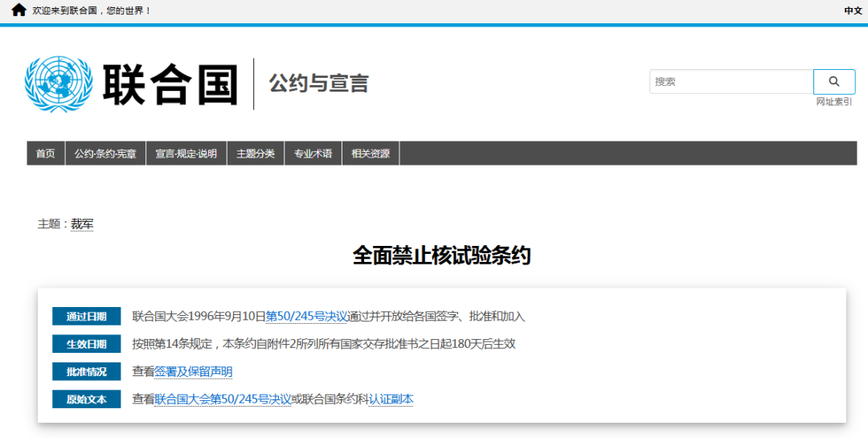Click the 全面禁止核试验条约 page heading
This screenshot has width=868, height=438.
[x=442, y=256]
